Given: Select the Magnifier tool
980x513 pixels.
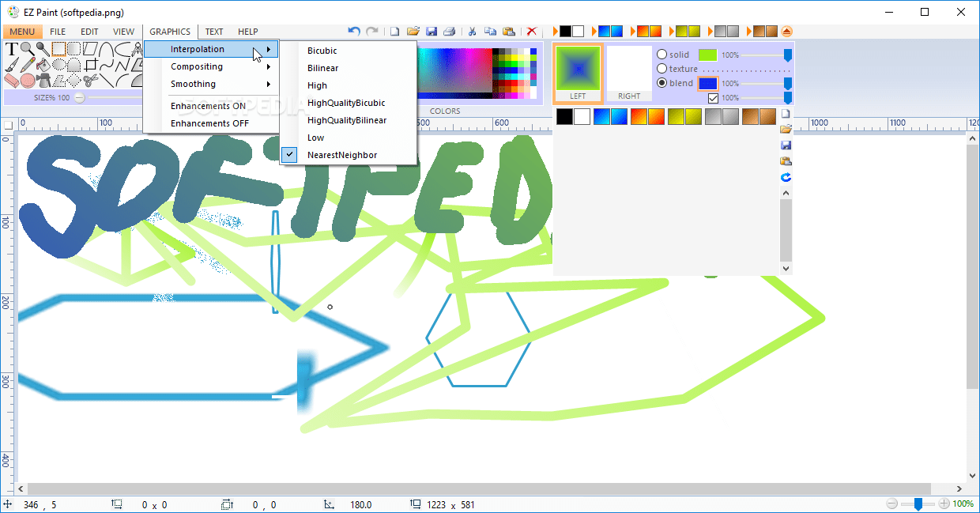Looking at the screenshot, I should [x=26, y=49].
